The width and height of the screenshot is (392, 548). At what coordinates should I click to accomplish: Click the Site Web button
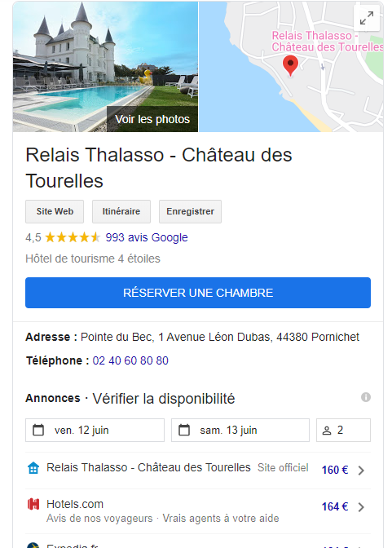click(55, 211)
